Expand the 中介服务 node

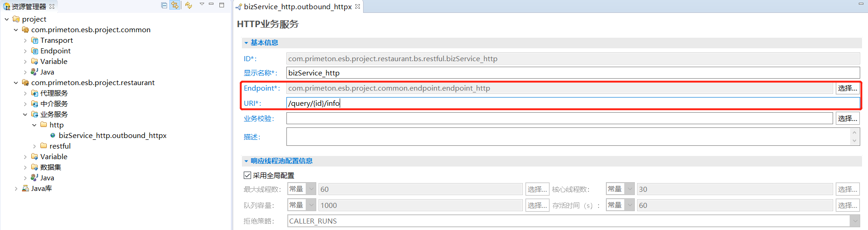coord(25,104)
